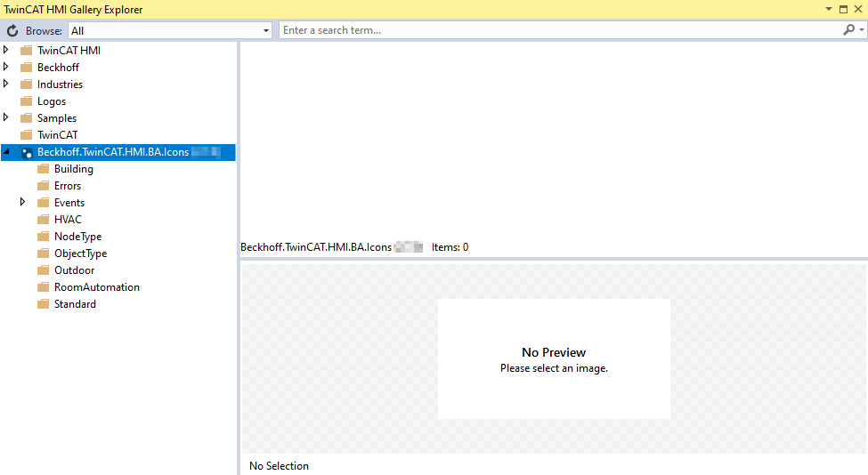868x475 pixels.
Task: Expand the TwinCAT HMI tree node
Action: (6, 50)
